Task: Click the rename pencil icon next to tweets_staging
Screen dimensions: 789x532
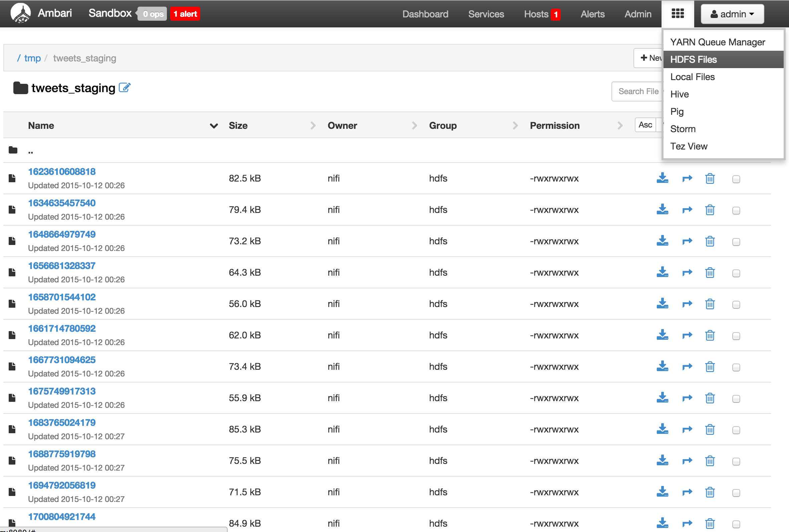Action: click(x=124, y=87)
